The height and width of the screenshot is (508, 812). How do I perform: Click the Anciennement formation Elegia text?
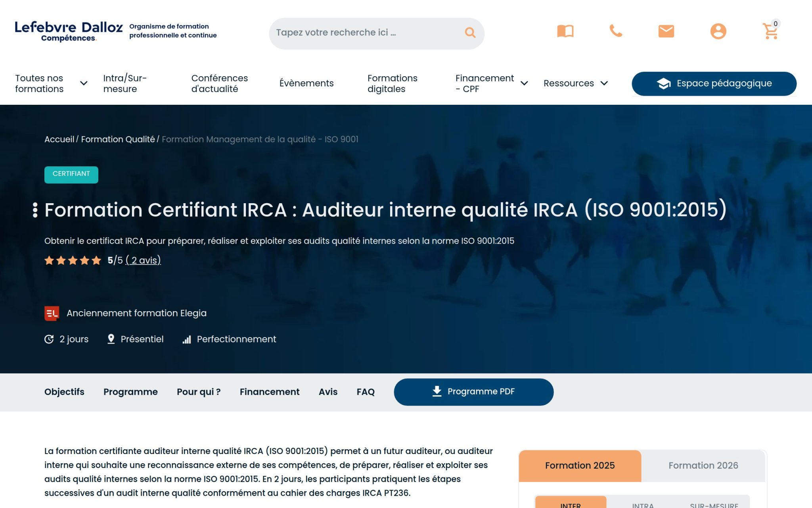tap(136, 313)
